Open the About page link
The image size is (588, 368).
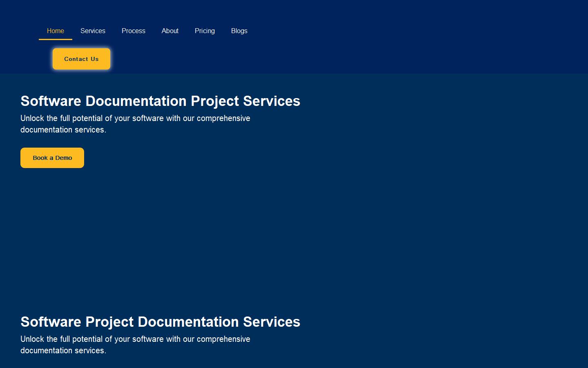(170, 31)
